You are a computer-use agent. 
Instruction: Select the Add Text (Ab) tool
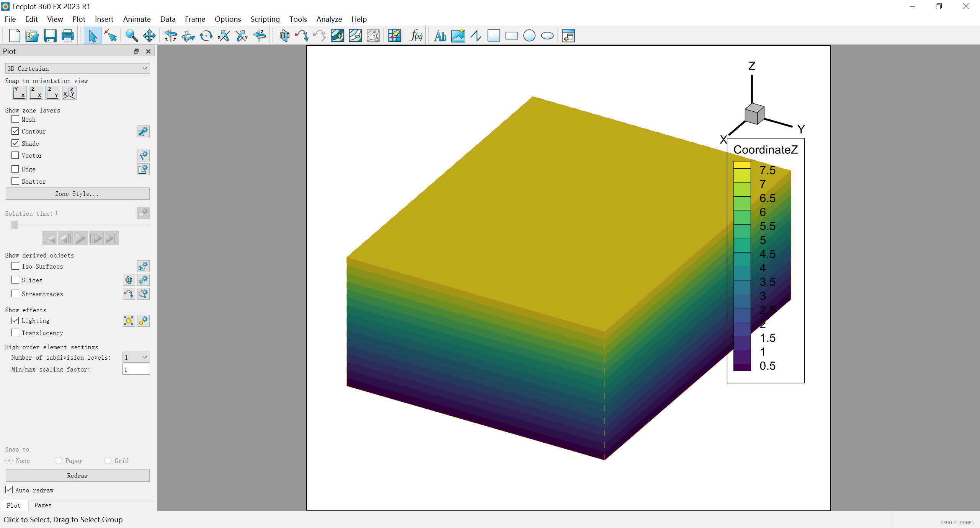pos(440,36)
